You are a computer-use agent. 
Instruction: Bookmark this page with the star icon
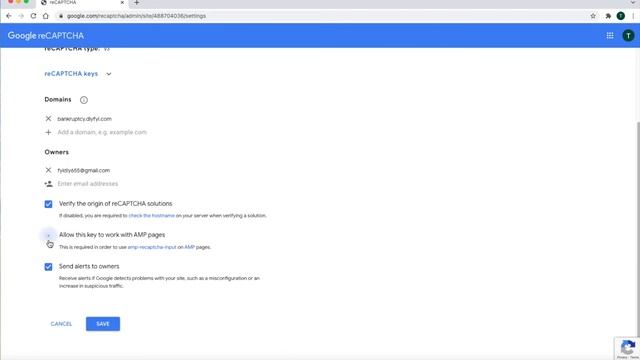point(593,16)
